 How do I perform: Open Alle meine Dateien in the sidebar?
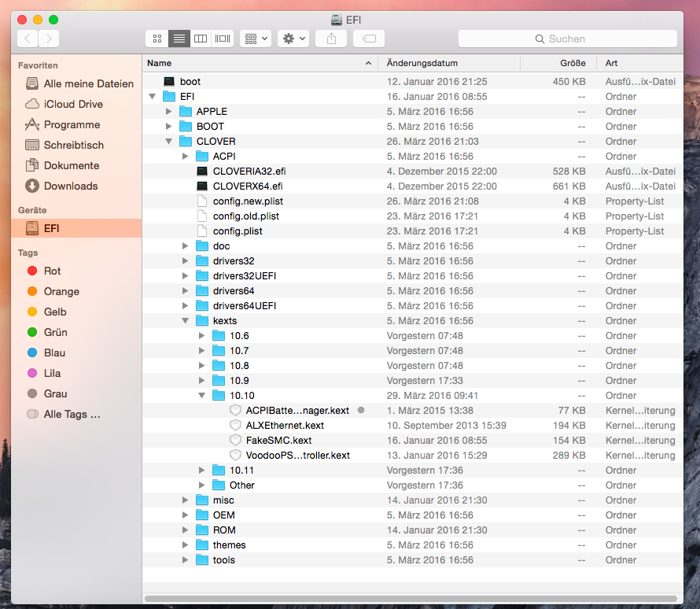[79, 83]
